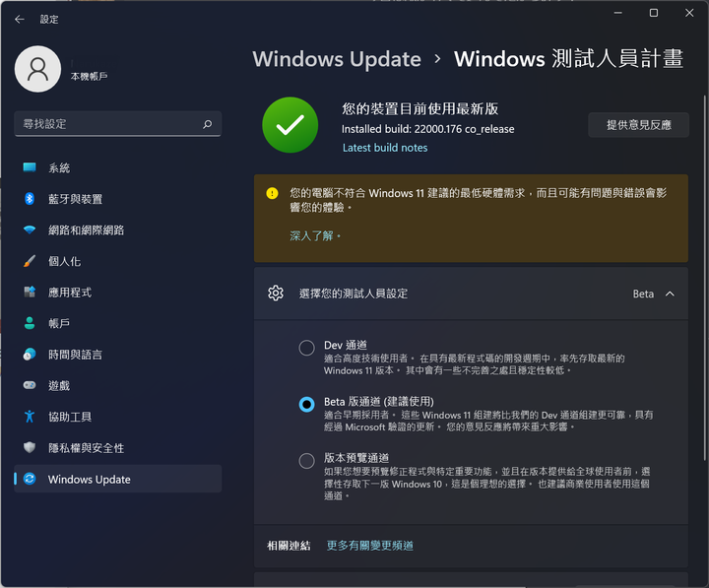
Task: Open 系統 via its monitor icon
Action: coord(30,167)
